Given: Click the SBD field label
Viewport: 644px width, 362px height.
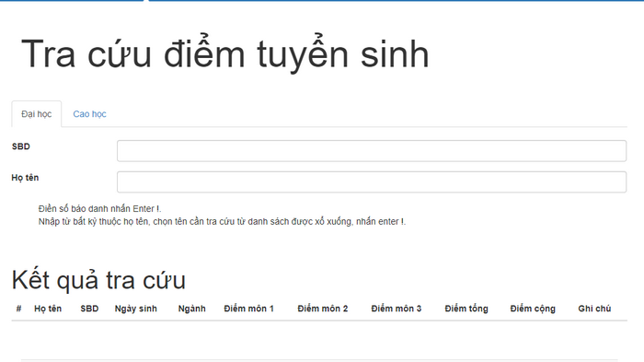Looking at the screenshot, I should (x=21, y=146).
